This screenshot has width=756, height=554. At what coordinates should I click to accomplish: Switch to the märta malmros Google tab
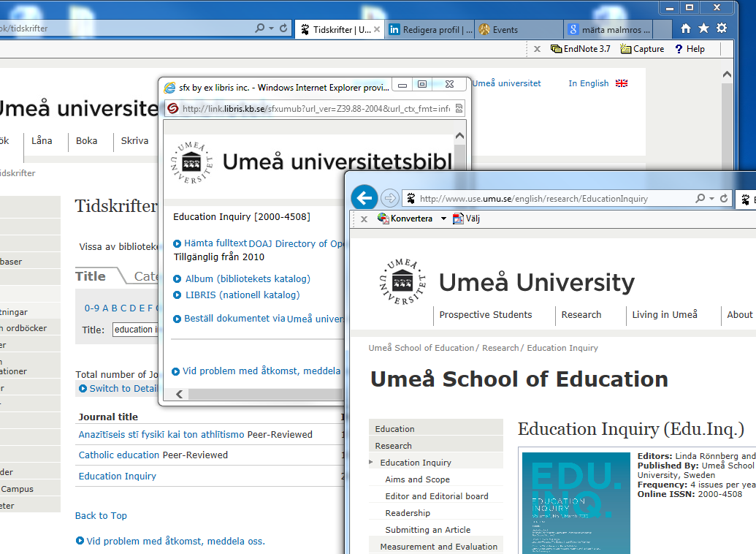[x=608, y=29]
